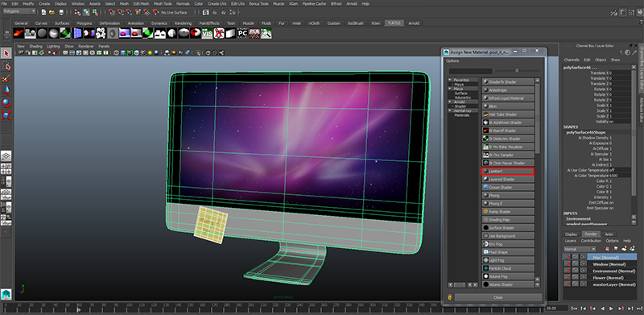Click the wireframe cube viewport icon
Screen dimensions: 644x315
pyautogui.click(x=117, y=52)
